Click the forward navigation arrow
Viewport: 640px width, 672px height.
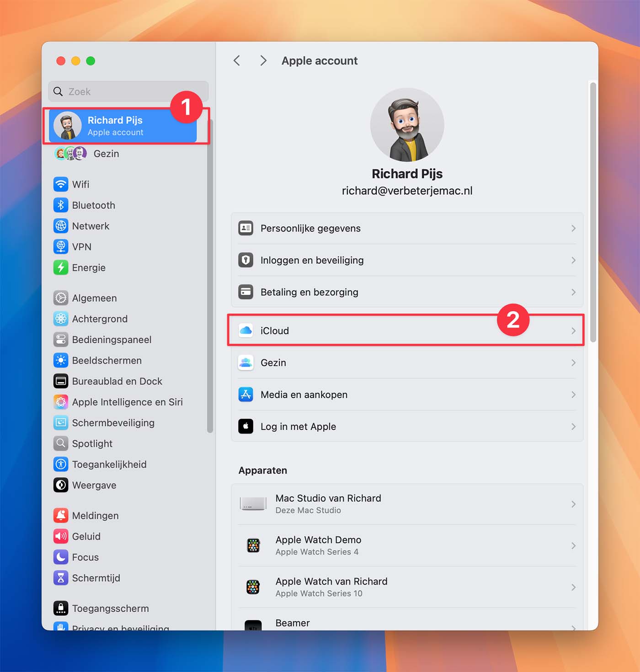tap(263, 61)
